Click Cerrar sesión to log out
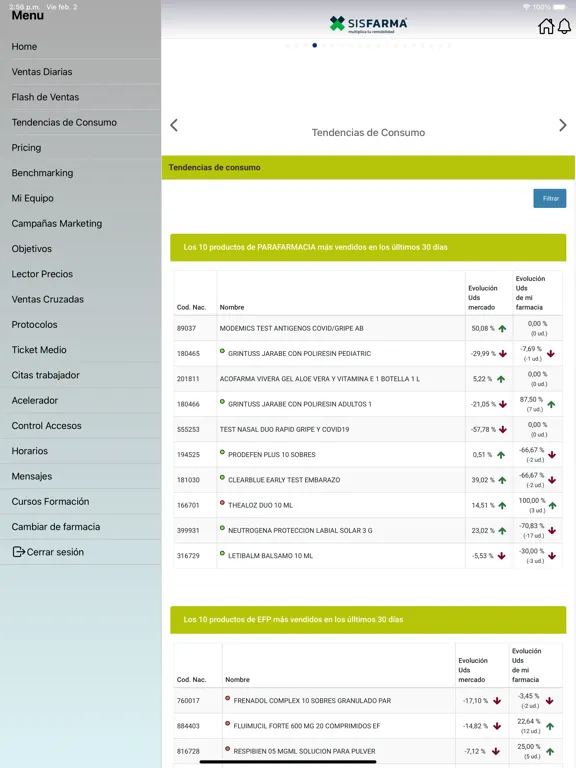576x768 pixels. pyautogui.click(x=80, y=552)
